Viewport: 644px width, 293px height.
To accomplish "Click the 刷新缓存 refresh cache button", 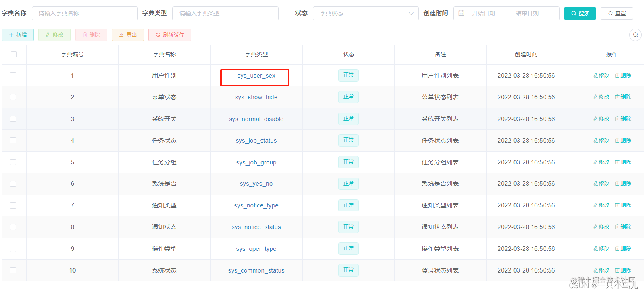I will 170,35.
